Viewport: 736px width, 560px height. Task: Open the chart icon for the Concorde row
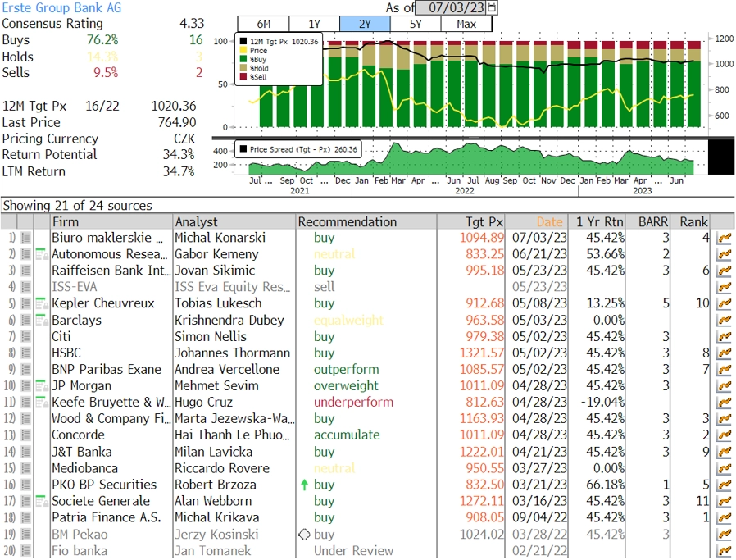725,435
